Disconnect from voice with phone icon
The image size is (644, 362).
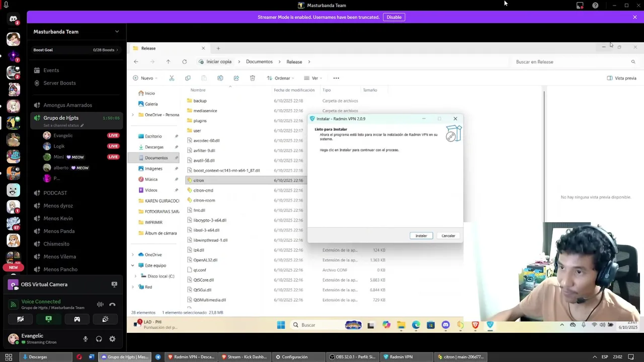112,304
